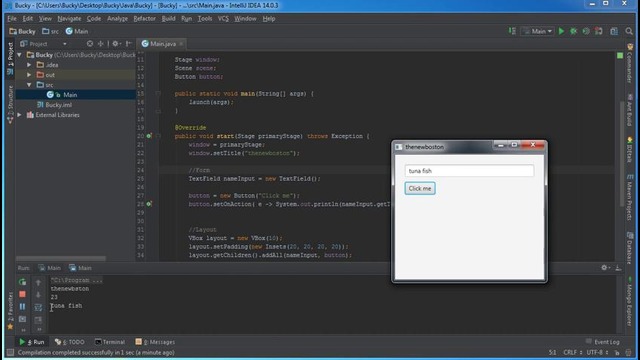Viewport: 640px width, 360px height.
Task: Hide Run panel using the download-arrow icon
Action: click(618, 267)
